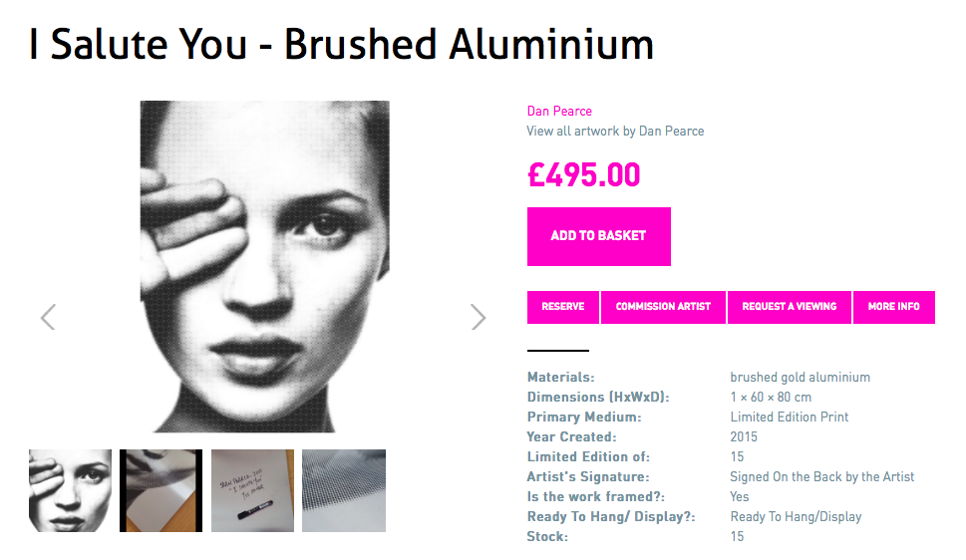
Task: Click the brushed gold aluminium materials value
Action: pyautogui.click(x=801, y=377)
